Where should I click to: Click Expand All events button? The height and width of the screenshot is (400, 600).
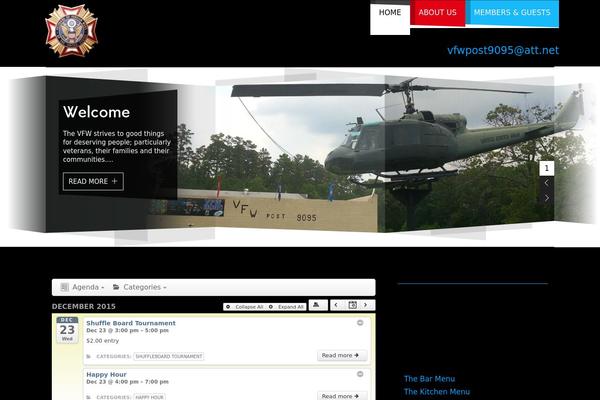pyautogui.click(x=286, y=307)
